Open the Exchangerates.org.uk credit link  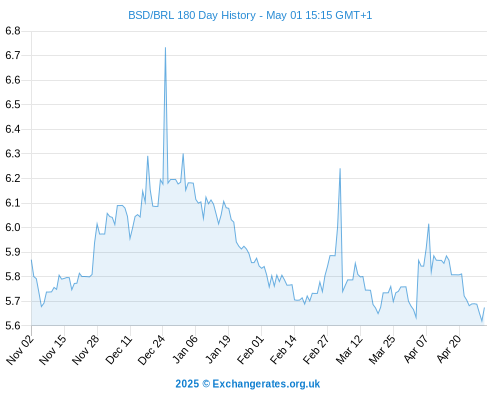point(248,384)
